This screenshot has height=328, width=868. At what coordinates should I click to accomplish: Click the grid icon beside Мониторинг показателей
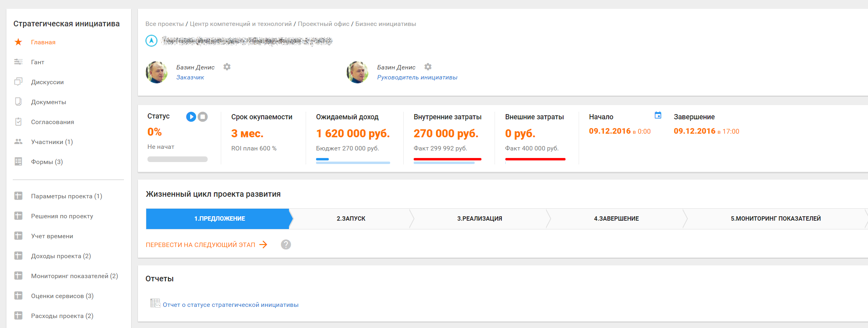coord(18,276)
